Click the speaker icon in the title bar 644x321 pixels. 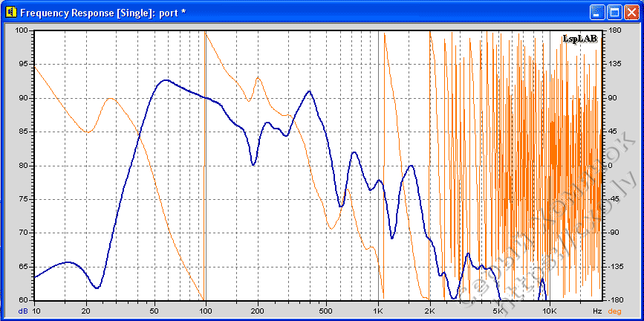(10, 13)
